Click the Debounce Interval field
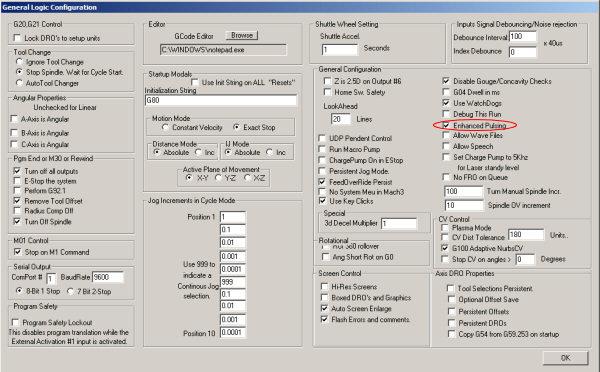The width and height of the screenshot is (600, 372). pyautogui.click(x=523, y=37)
